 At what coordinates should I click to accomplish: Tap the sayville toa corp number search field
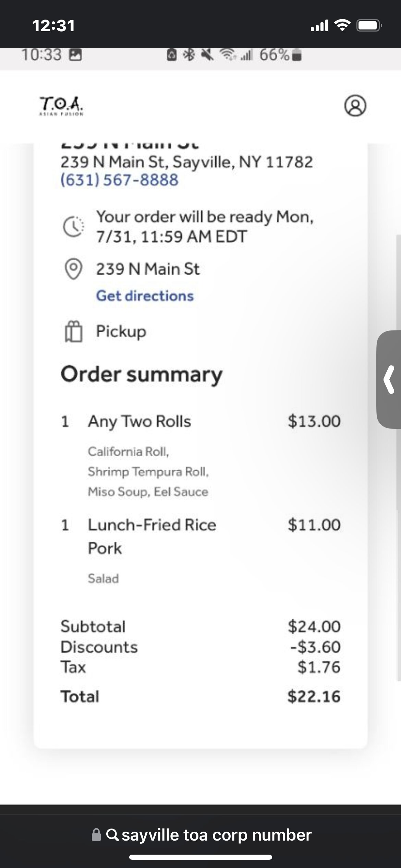tap(216, 835)
